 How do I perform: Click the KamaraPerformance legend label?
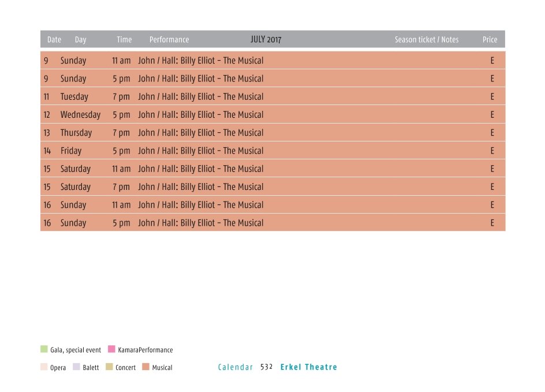[145, 350]
